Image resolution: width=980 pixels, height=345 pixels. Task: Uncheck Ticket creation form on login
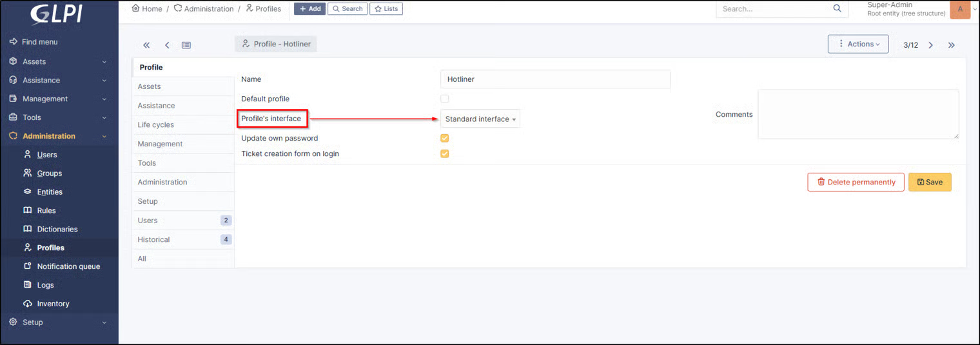tap(445, 153)
